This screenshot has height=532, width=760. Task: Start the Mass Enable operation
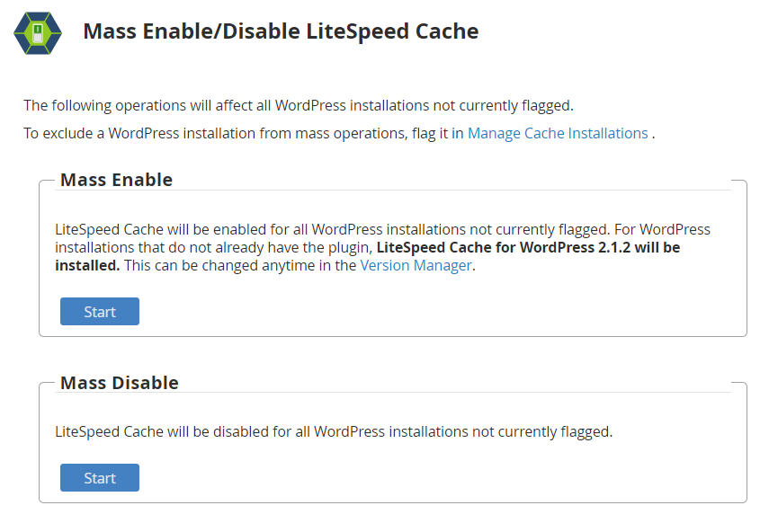pos(100,311)
